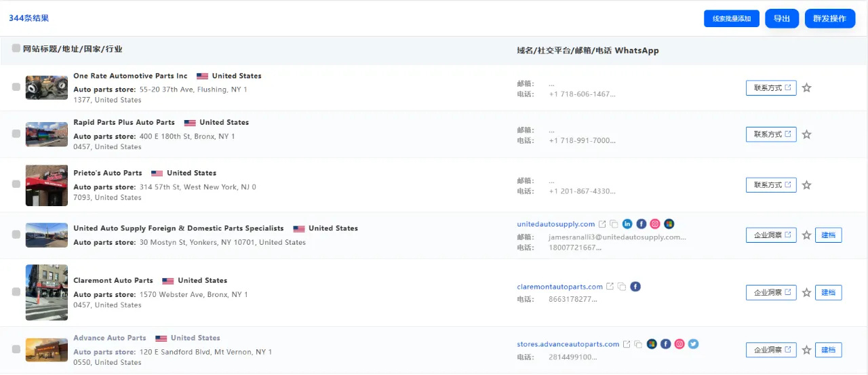Image resolution: width=868 pixels, height=375 pixels.
Task: Copy the claremontautoparts.com domain
Action: pyautogui.click(x=622, y=286)
